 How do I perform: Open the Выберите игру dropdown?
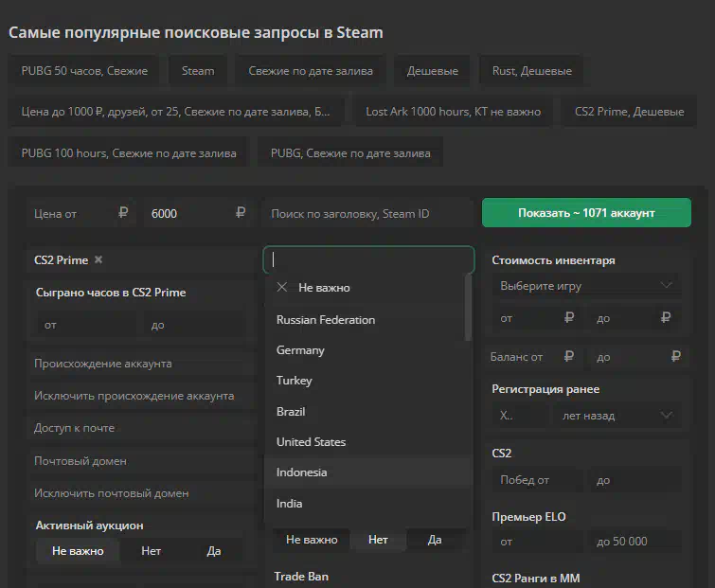[x=587, y=286]
